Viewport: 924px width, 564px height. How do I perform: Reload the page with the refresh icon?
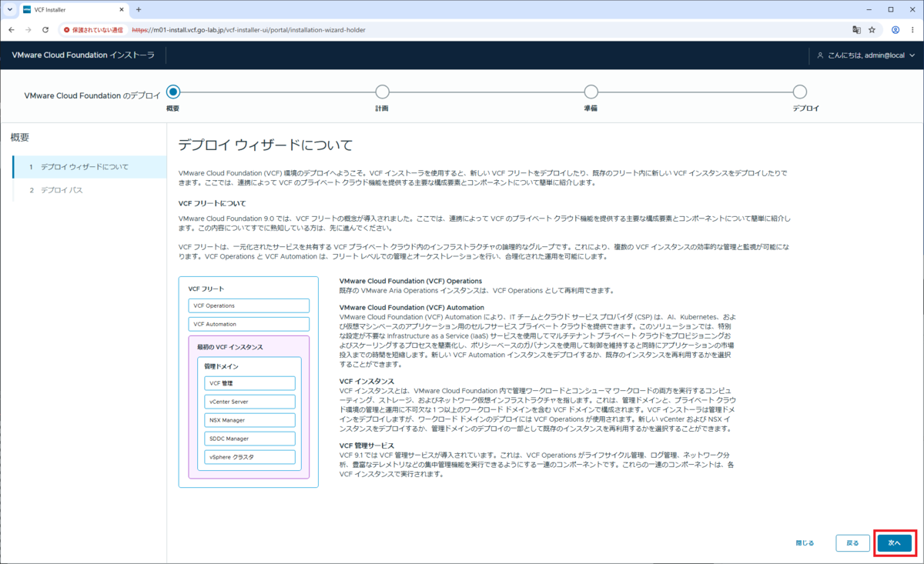[x=45, y=30]
